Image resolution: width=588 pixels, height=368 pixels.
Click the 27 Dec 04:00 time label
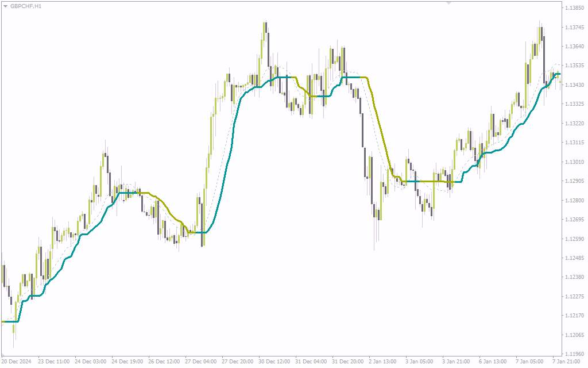[x=200, y=362]
